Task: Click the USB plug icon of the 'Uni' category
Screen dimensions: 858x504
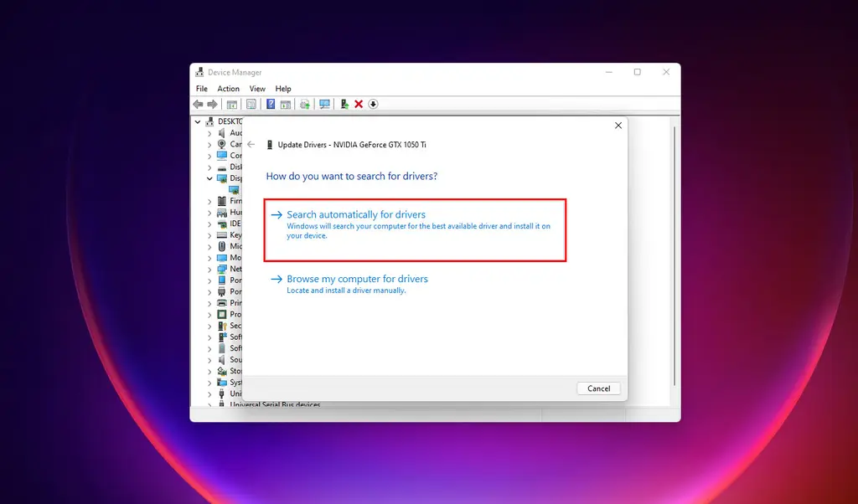Action: pos(221,393)
